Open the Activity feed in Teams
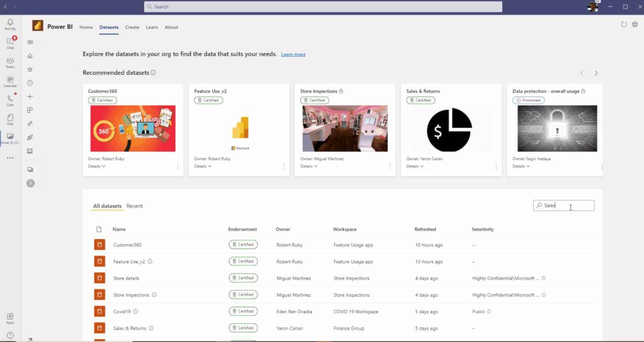This screenshot has width=644, height=342. (x=10, y=24)
